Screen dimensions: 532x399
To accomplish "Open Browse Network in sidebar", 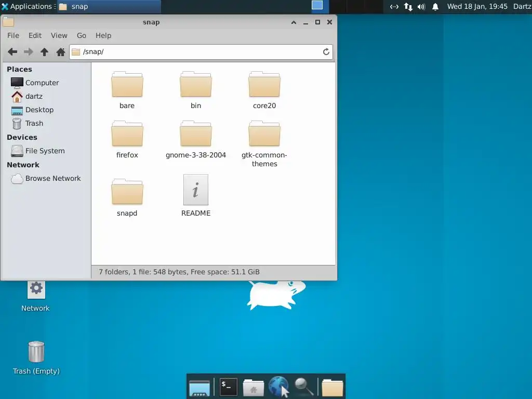I will (46, 179).
